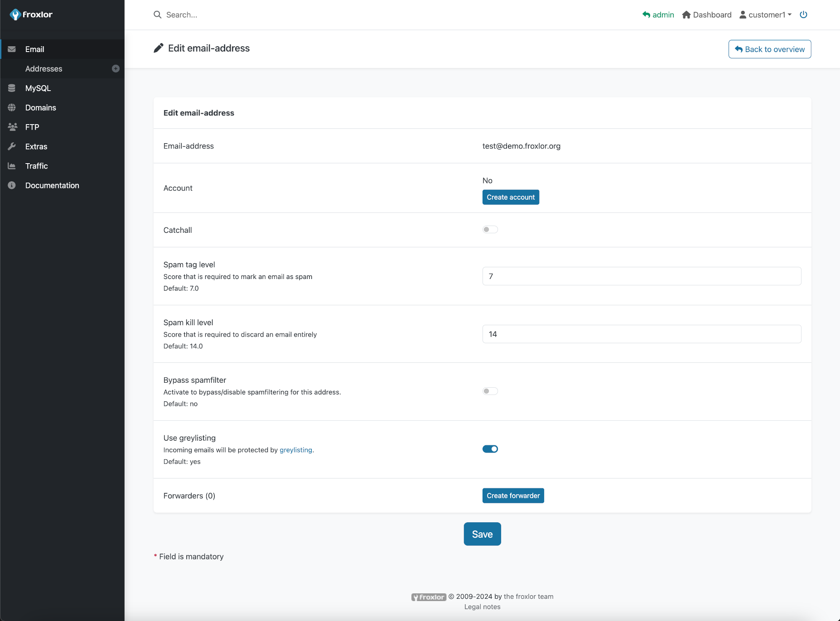Turn on Bypass spamfilter switch
Image resolution: width=840 pixels, height=621 pixels.
click(x=490, y=391)
